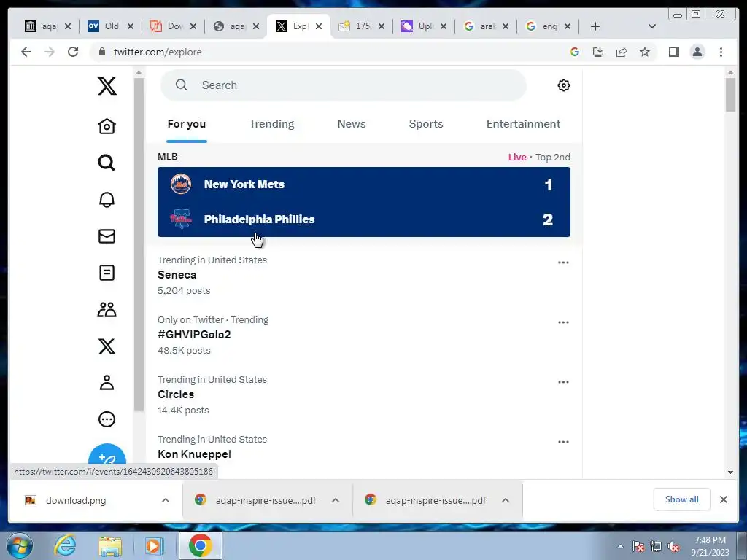Expand first aqap-inspire-issue pdf options chevron
Screen dimensions: 747x560
(x=336, y=500)
